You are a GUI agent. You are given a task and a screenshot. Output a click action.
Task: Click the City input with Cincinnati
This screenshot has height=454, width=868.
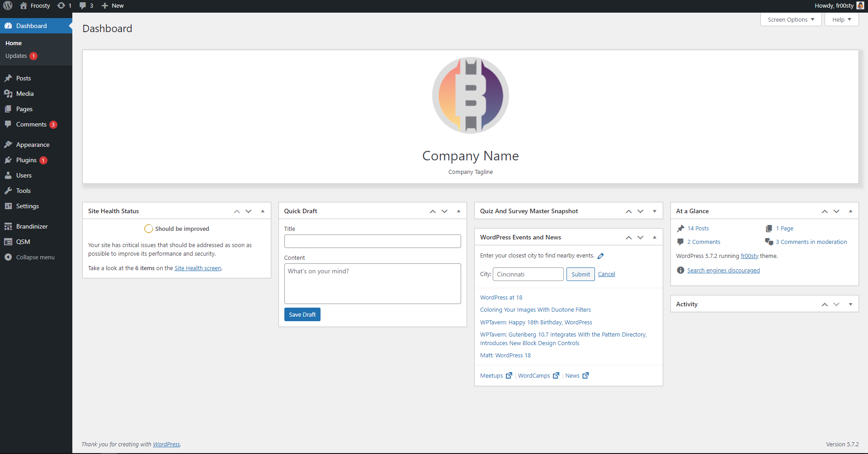coord(528,274)
